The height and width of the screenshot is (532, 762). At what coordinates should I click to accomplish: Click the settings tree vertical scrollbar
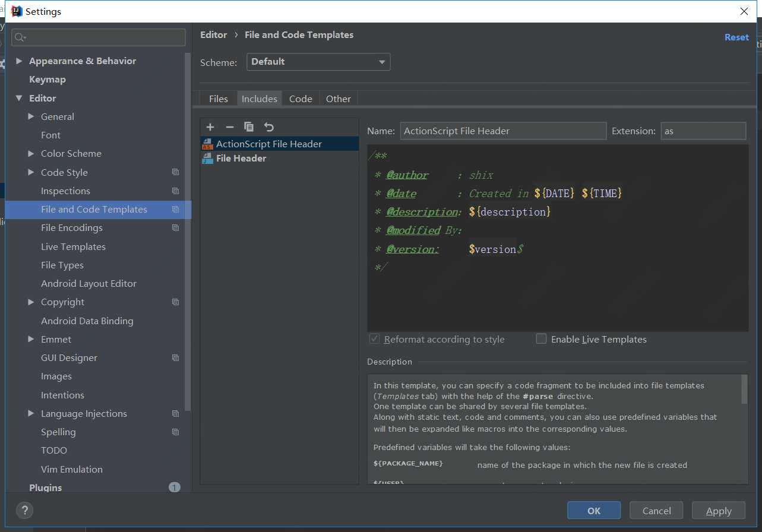point(188,232)
